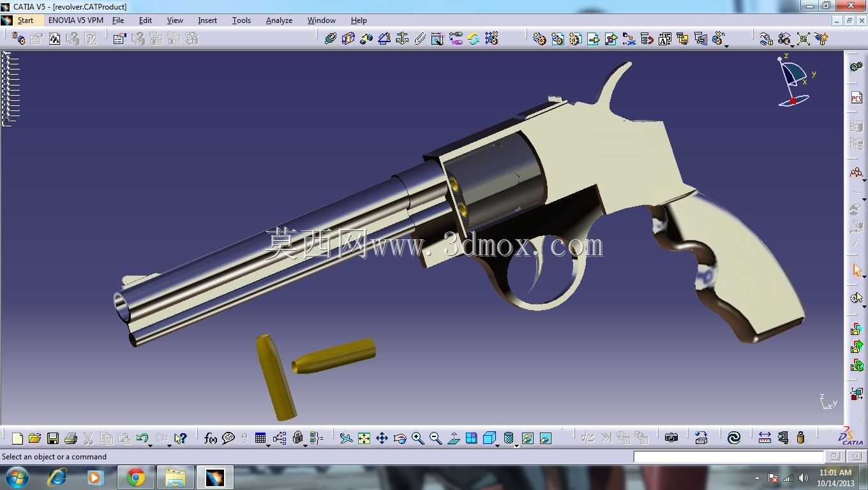Screen dimensions: 868x490
Task: Open the Analyze menu
Action: click(x=279, y=20)
